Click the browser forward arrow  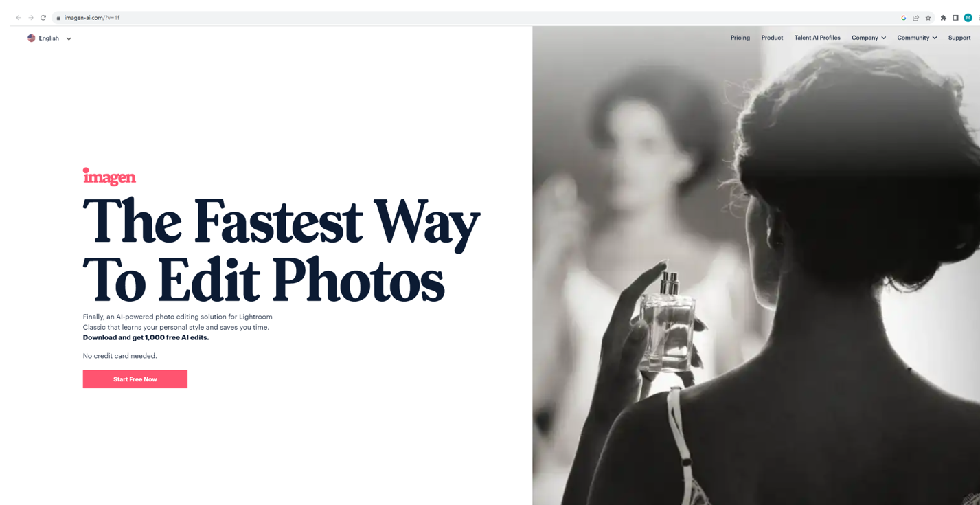pyautogui.click(x=31, y=18)
